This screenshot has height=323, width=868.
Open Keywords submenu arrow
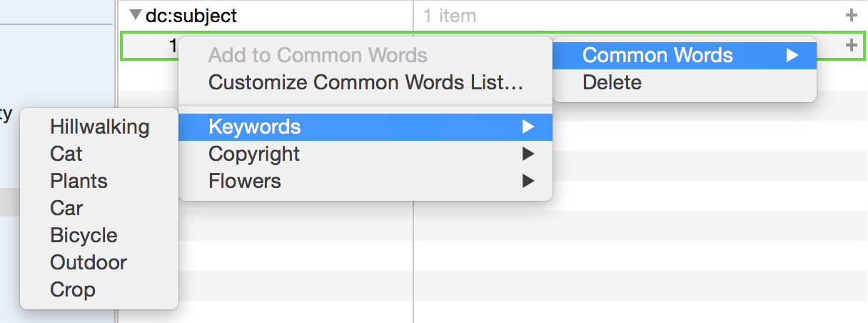(x=528, y=127)
